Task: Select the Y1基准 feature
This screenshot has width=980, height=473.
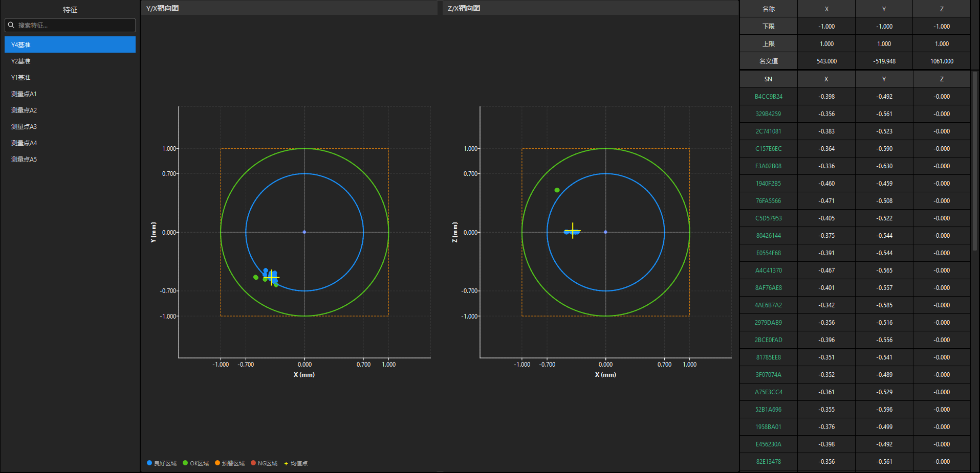Action: tap(70, 77)
